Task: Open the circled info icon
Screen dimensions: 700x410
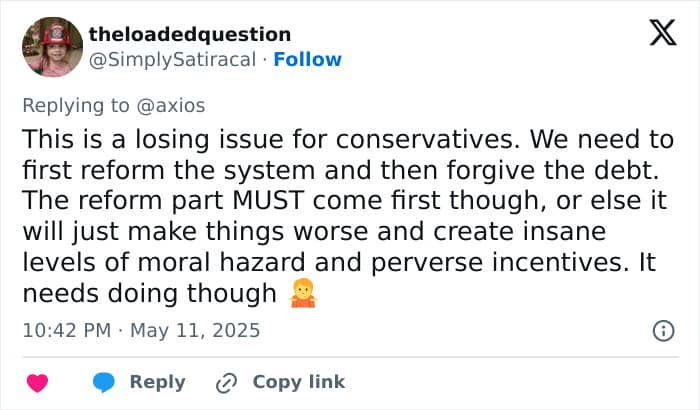Action: coord(663,331)
